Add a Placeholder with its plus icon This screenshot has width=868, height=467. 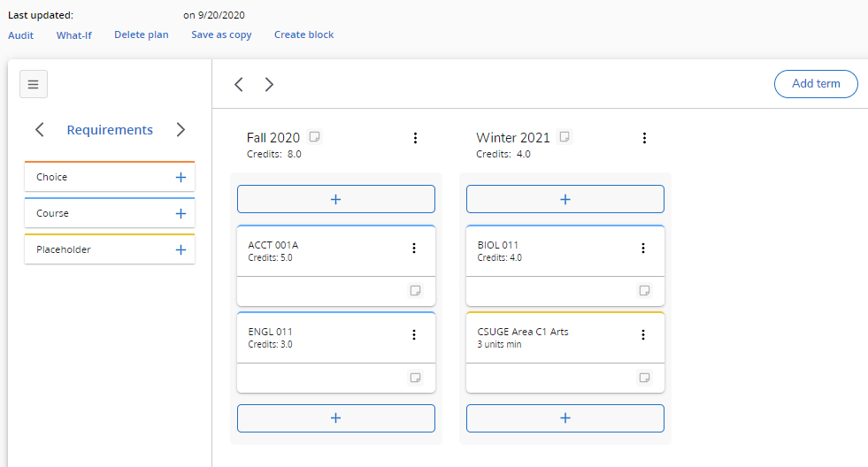click(x=181, y=249)
